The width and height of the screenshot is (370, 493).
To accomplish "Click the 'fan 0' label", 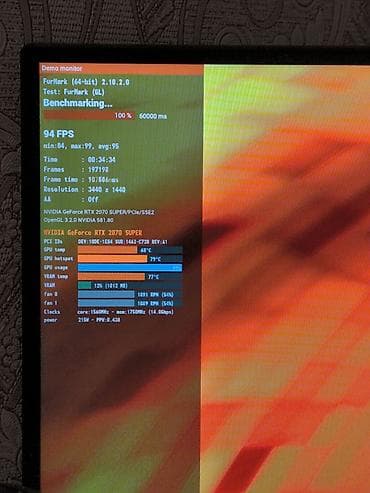I will (x=51, y=294).
